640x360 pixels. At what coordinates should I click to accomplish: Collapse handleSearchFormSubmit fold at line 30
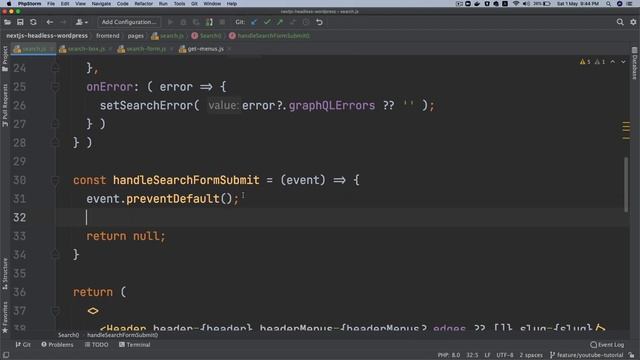tap(55, 180)
